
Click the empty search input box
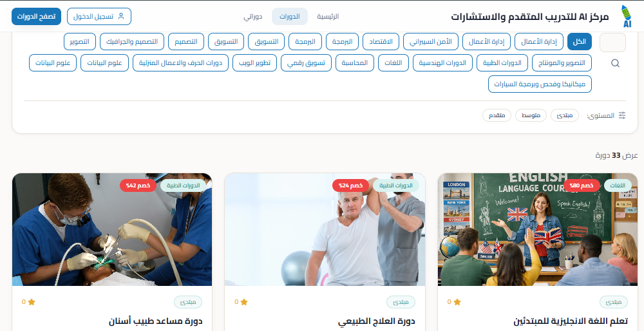[x=613, y=43]
